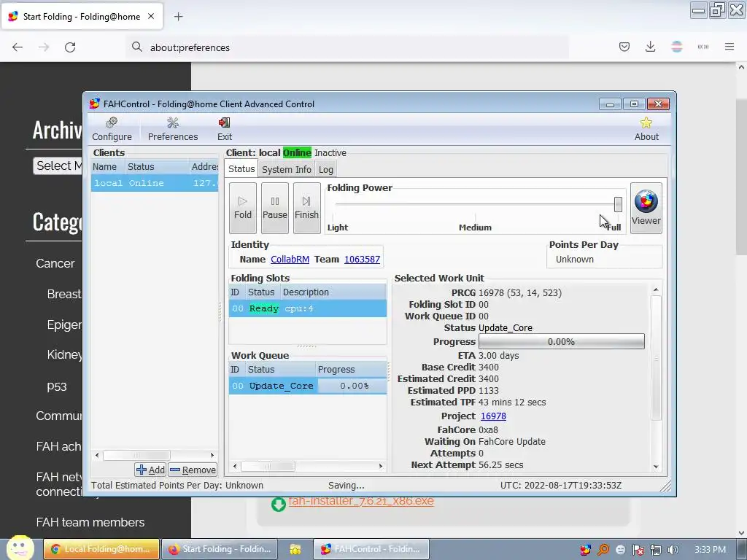Sort Clients list by Name column
The height and width of the screenshot is (560, 747).
(107, 167)
